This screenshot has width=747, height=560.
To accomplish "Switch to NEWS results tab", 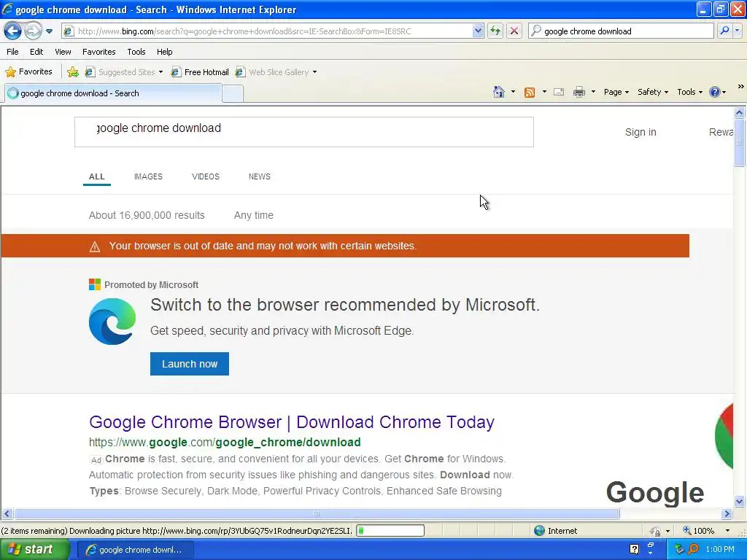I will click(259, 176).
